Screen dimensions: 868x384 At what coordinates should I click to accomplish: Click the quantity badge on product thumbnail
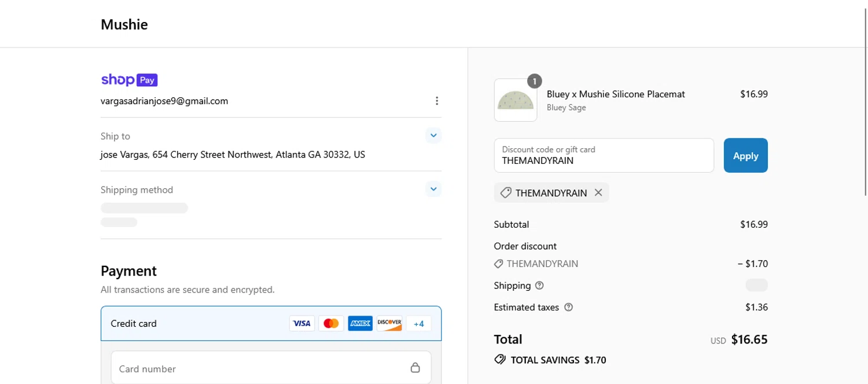pyautogui.click(x=534, y=81)
